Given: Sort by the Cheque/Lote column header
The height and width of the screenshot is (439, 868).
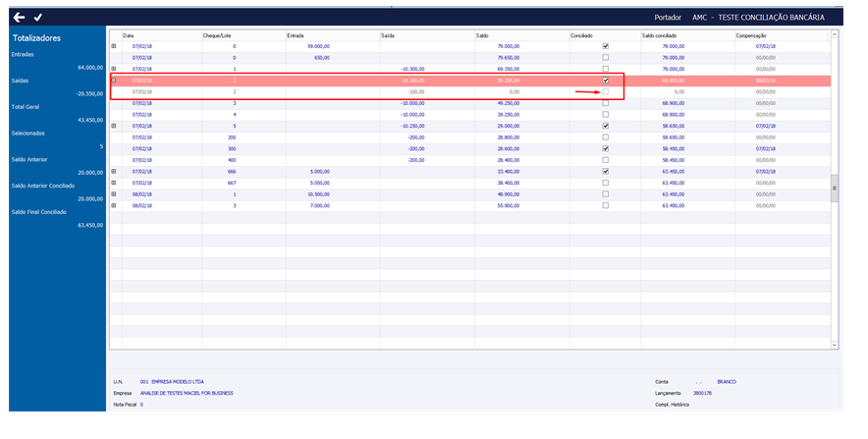Looking at the screenshot, I should pos(244,35).
